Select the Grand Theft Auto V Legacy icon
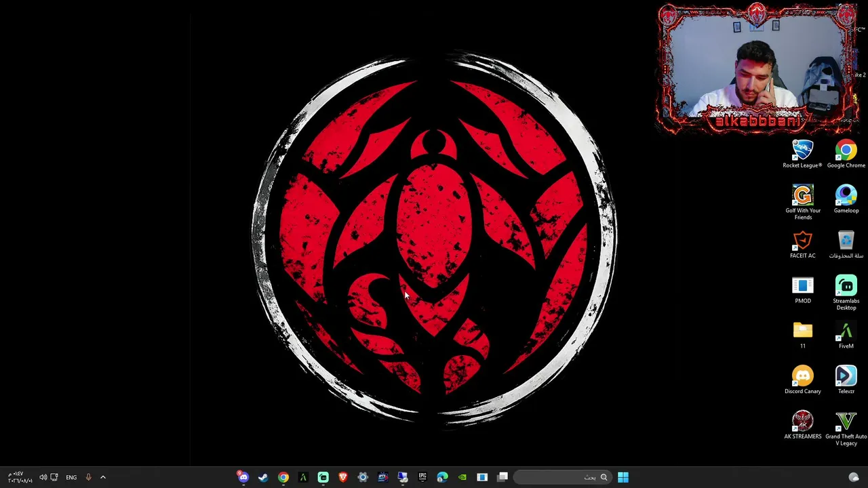 pos(846,429)
